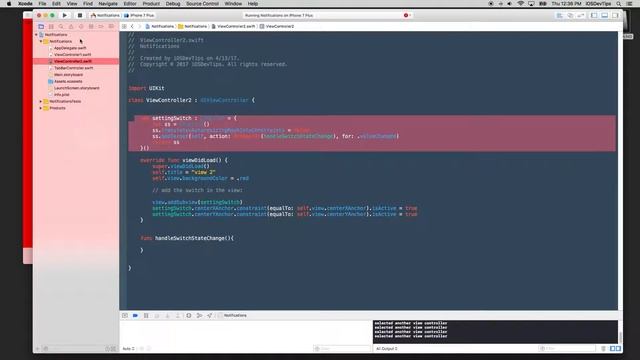
Task: Click the hide debug area icon
Action: point(125,316)
